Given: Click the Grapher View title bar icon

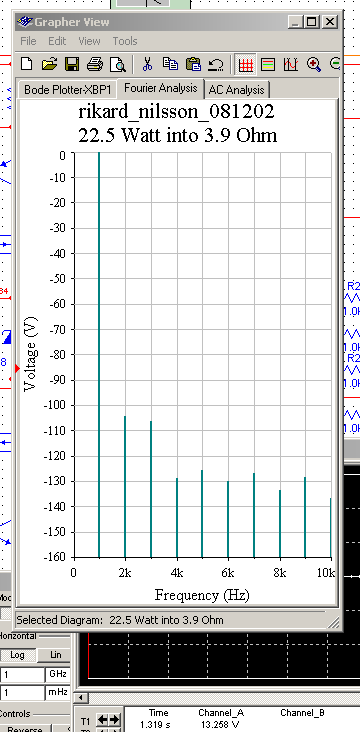Looking at the screenshot, I should [26, 22].
